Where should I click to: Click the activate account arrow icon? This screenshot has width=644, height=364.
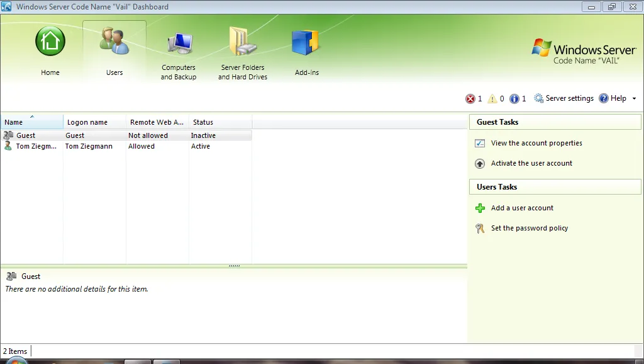pyautogui.click(x=480, y=164)
